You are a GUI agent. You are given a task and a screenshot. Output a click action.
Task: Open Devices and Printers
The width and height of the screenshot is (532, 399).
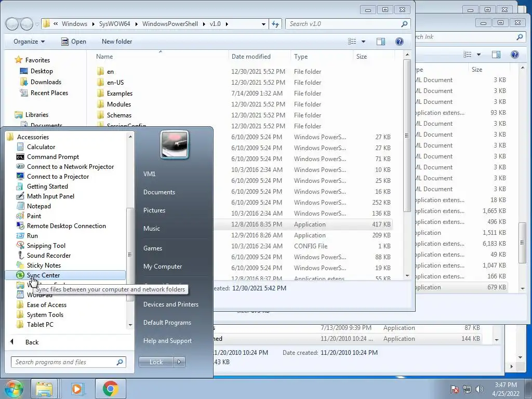[x=170, y=304]
